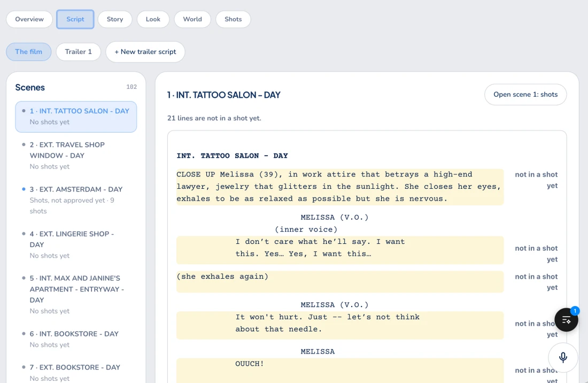Click Open scene 1: shots button
Screen dimensions: 588x383
coord(525,95)
